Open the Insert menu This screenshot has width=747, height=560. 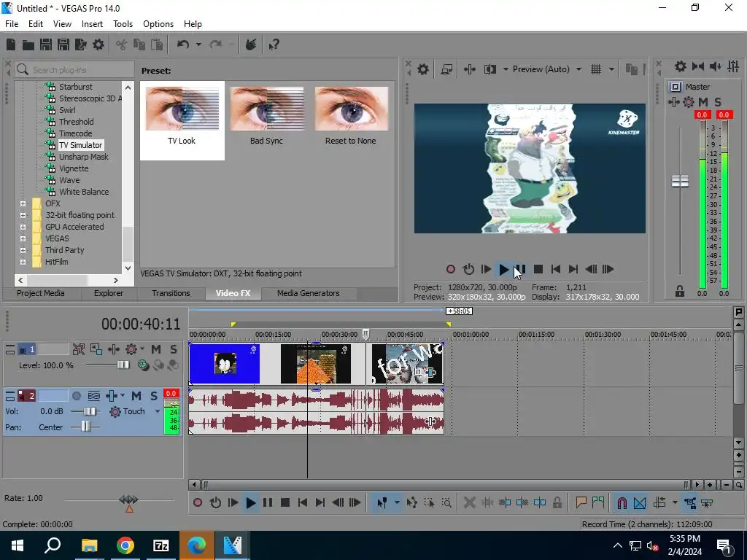(x=92, y=24)
